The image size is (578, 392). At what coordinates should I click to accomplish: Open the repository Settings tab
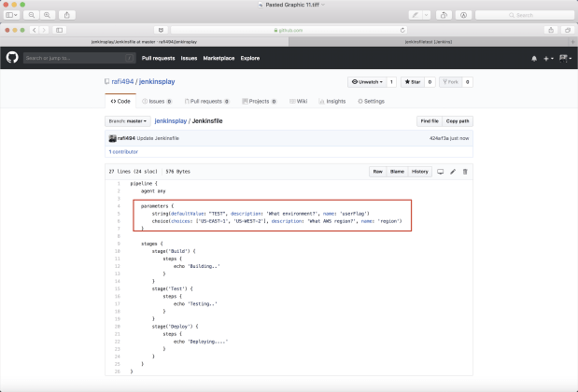(371, 102)
